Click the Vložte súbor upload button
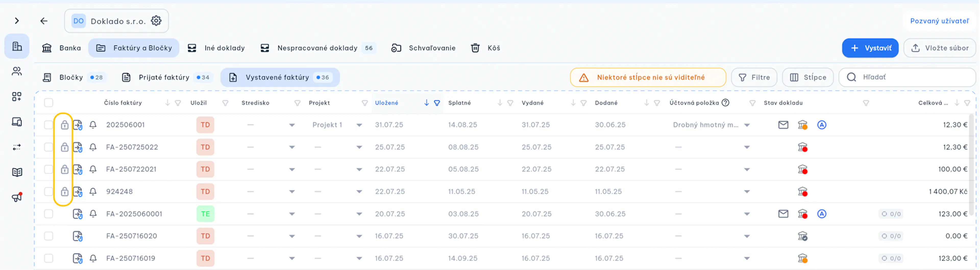Screen dimensions: 980x270 (939, 48)
